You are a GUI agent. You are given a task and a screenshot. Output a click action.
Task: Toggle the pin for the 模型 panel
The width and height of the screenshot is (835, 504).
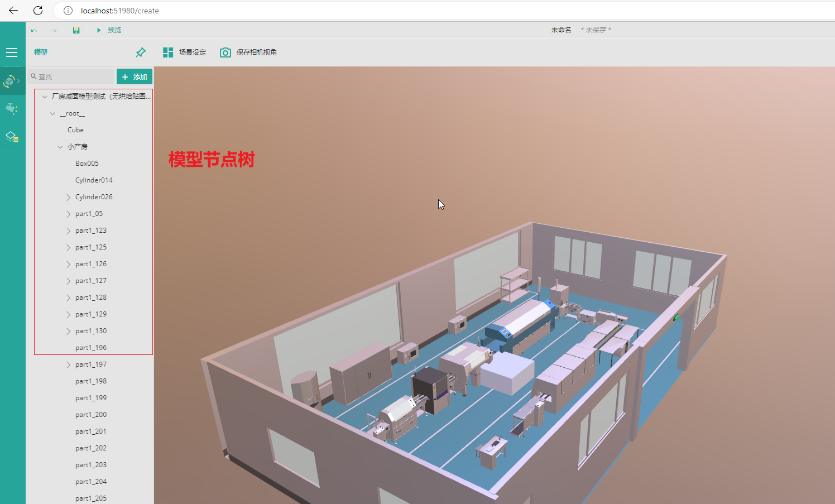140,52
